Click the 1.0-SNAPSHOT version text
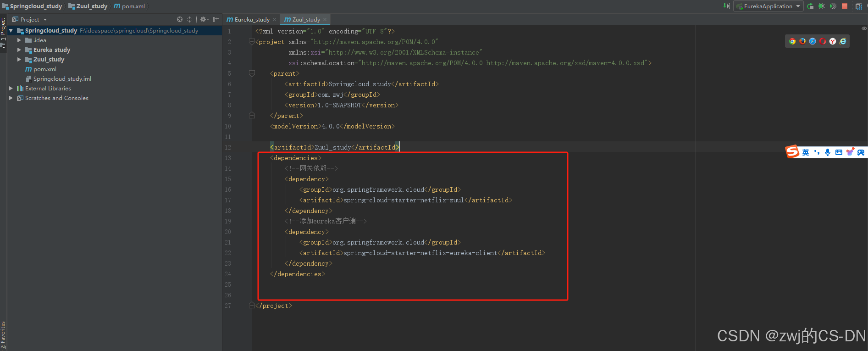The height and width of the screenshot is (351, 868). 339,105
